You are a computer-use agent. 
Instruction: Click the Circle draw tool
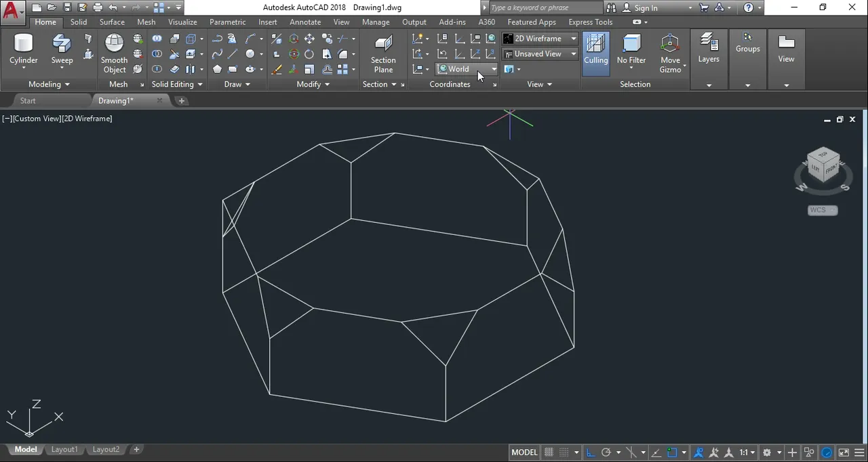(250, 54)
